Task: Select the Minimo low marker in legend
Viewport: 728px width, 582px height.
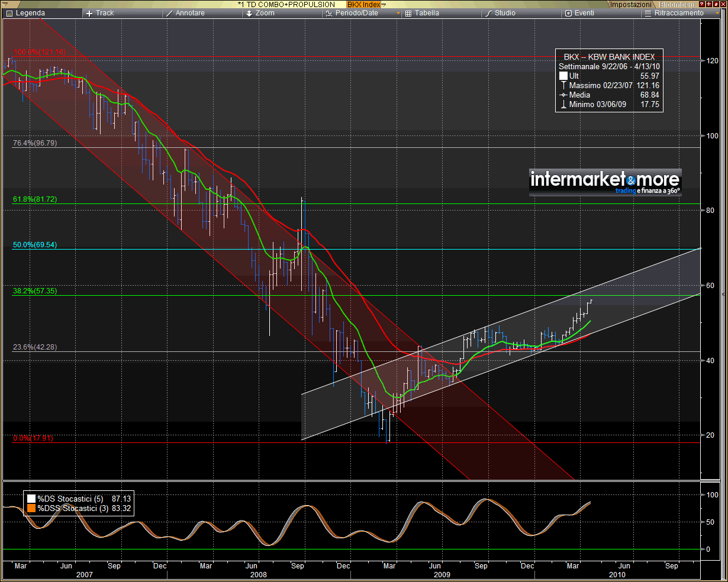Action: 563,105
